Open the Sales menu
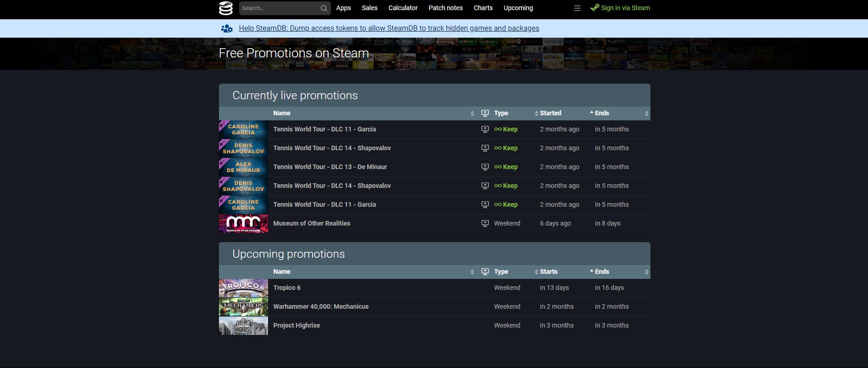Viewport: 868px width, 368px height. (370, 8)
